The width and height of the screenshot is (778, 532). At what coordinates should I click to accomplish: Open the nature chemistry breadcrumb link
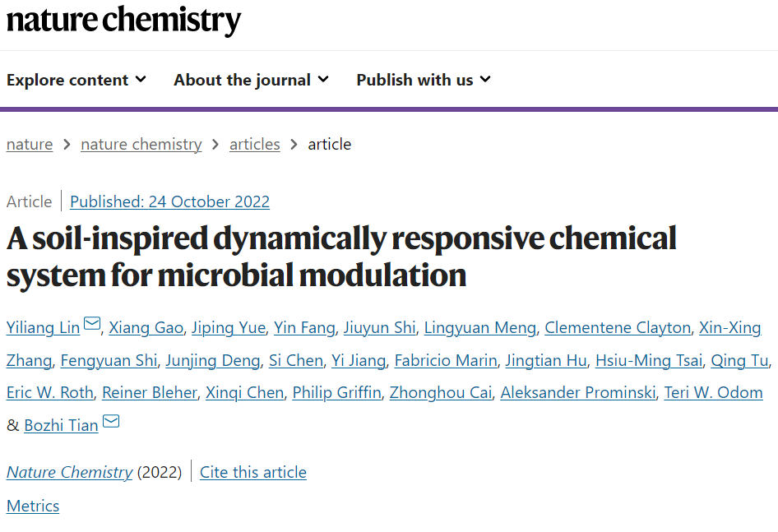(x=141, y=144)
